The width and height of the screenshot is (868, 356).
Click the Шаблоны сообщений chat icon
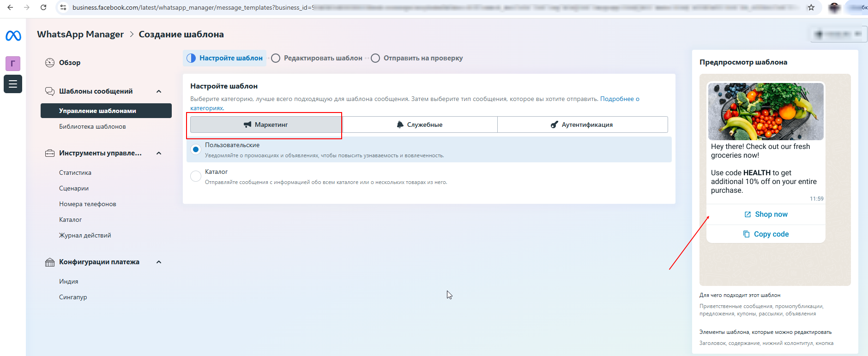[x=50, y=91]
